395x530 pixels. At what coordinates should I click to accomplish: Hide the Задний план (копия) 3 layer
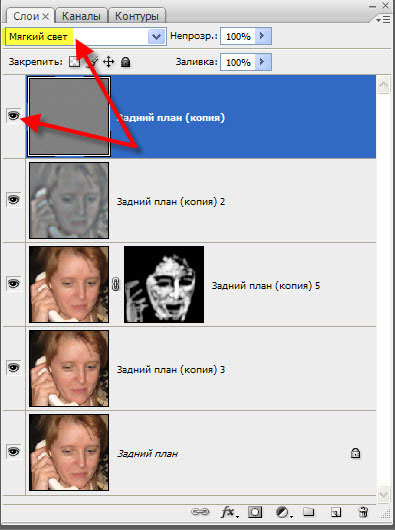(x=14, y=367)
